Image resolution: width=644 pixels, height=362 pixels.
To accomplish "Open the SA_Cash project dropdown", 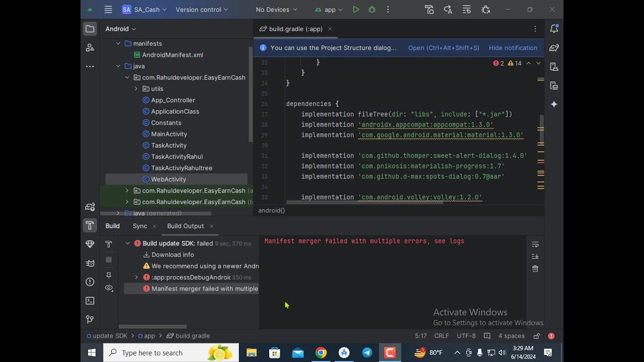I will pos(144,10).
